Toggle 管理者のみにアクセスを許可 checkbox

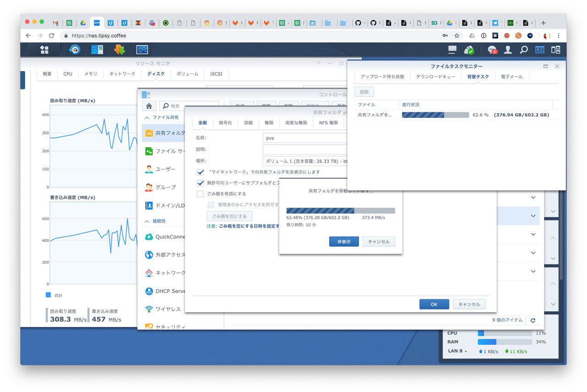click(211, 205)
